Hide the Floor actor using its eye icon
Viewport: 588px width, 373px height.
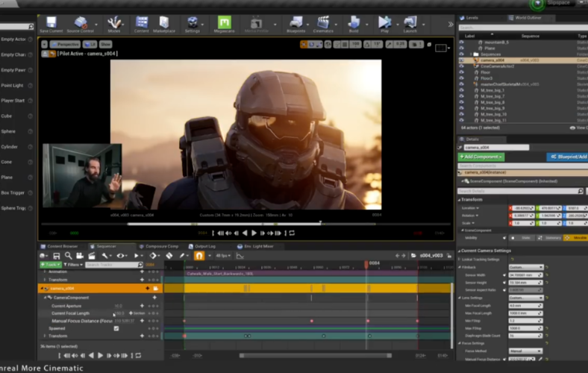coord(461,72)
